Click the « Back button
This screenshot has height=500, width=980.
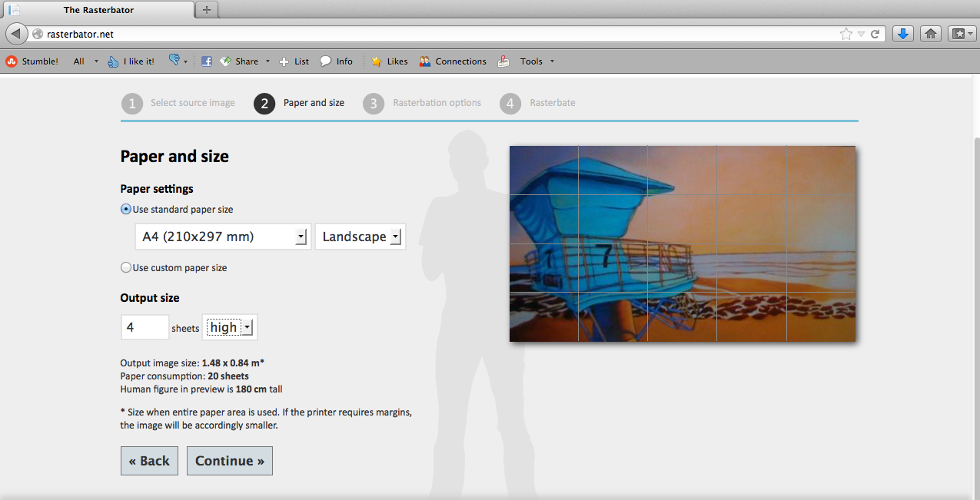(149, 461)
